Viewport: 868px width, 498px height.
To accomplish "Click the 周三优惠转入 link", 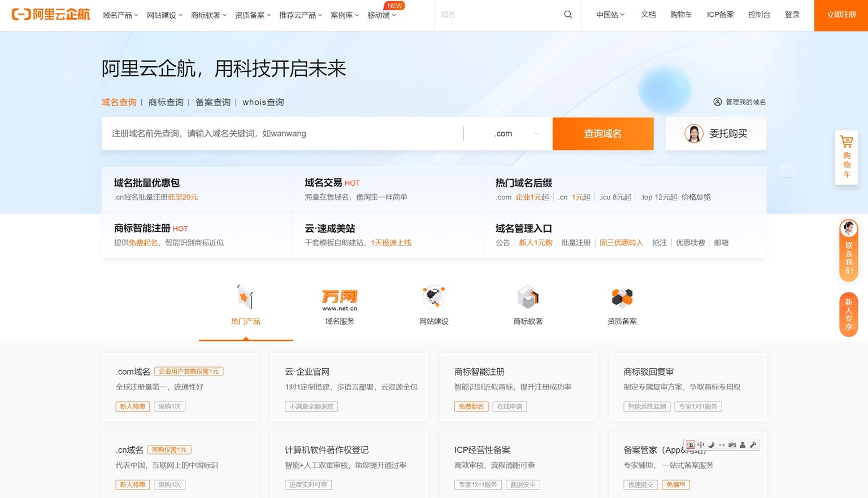I will tap(621, 243).
